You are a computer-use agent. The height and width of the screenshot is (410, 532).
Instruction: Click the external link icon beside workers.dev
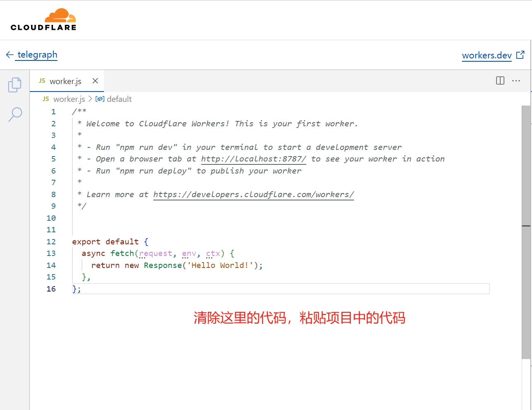click(x=521, y=55)
